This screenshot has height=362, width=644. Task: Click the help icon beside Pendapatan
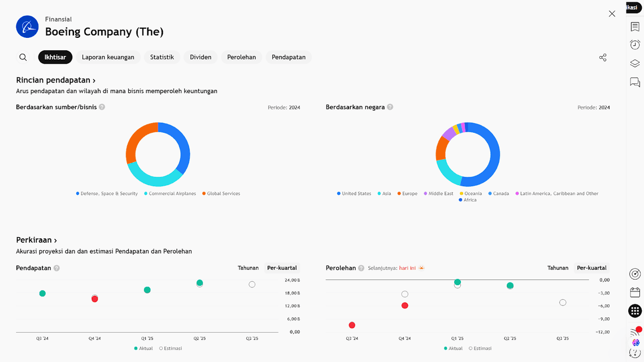coord(56,268)
